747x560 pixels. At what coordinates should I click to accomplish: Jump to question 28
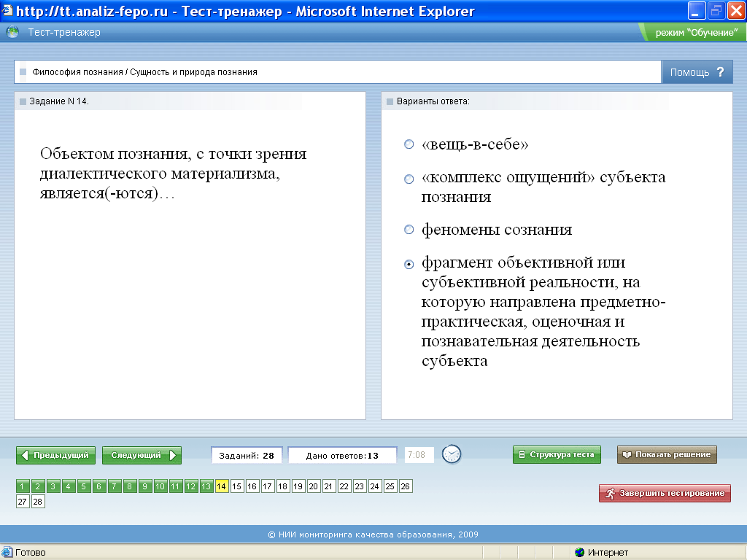coord(38,502)
